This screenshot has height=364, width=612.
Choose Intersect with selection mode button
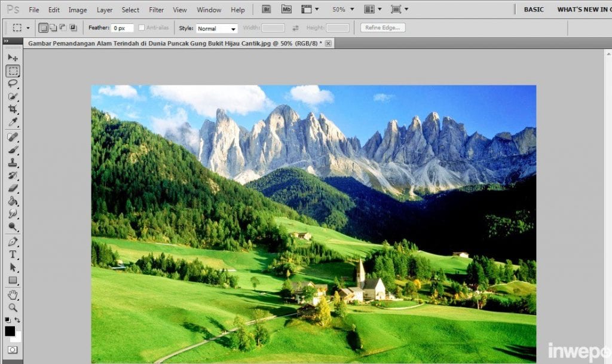[73, 27]
